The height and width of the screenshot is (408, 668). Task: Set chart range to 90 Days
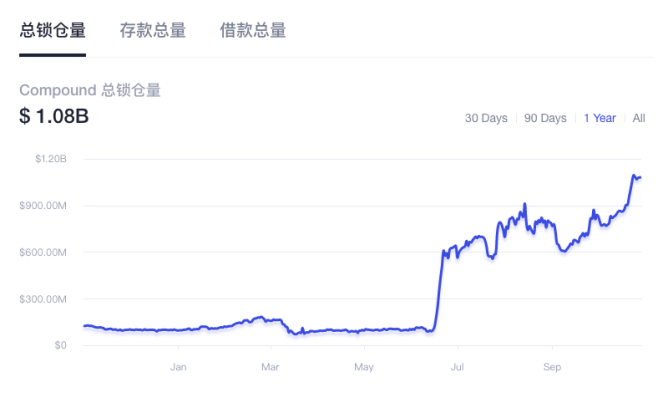tap(545, 118)
